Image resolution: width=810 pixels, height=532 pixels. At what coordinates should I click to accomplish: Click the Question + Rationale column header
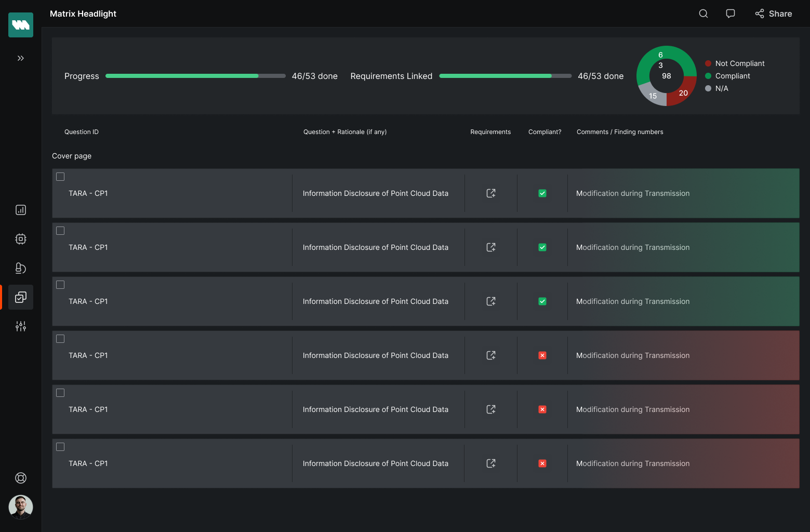345,132
